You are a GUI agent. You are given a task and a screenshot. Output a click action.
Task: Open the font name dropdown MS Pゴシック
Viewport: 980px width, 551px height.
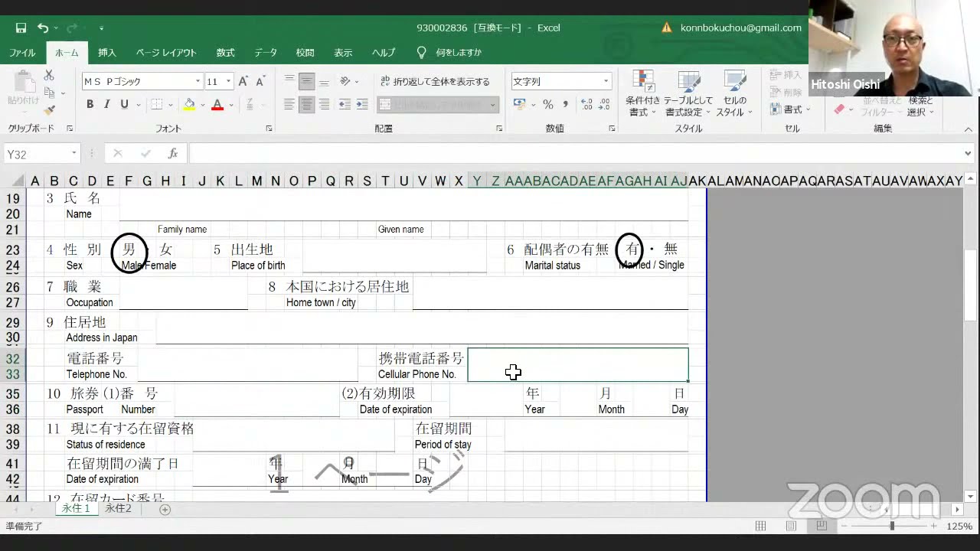pos(198,81)
